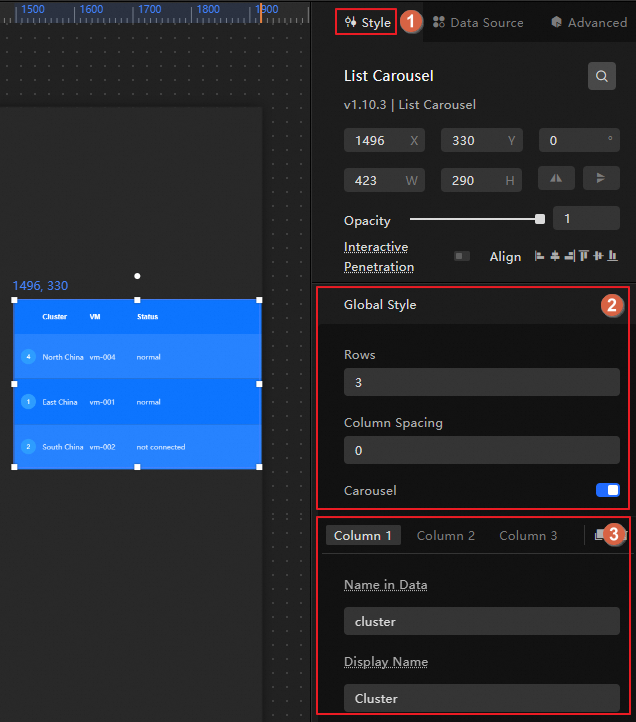636x722 pixels.
Task: Click the align horizontal center icon
Action: pyautogui.click(x=555, y=256)
